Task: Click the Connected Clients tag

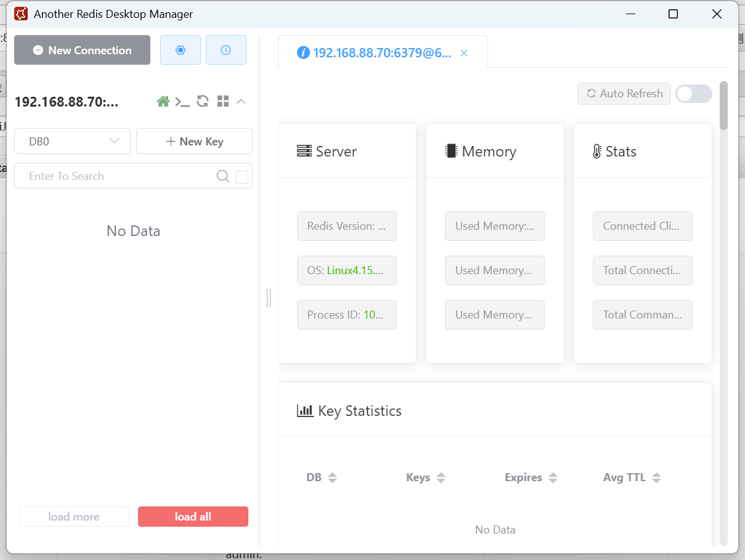Action: coord(643,226)
